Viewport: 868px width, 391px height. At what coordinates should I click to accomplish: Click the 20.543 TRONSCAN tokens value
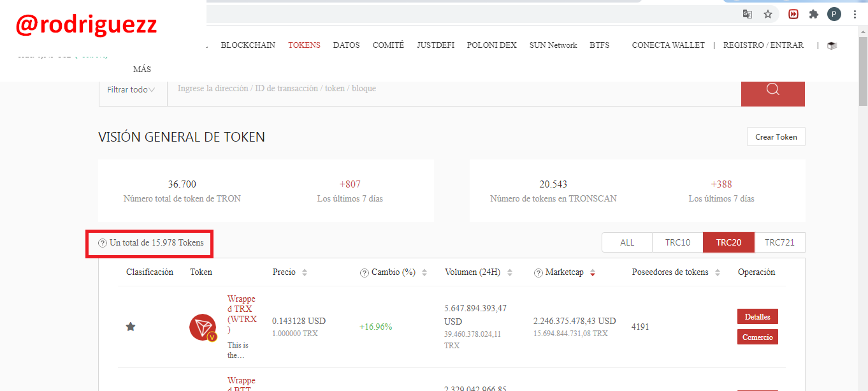[553, 184]
